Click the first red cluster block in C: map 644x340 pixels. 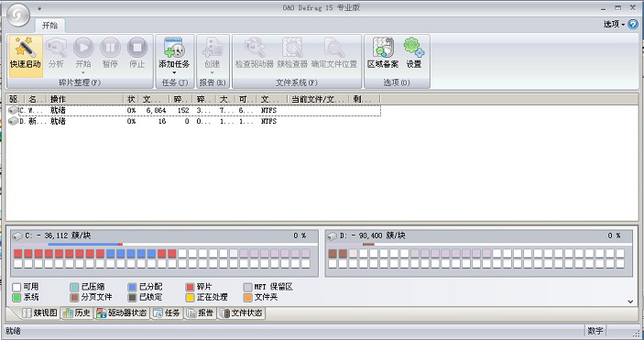17,253
